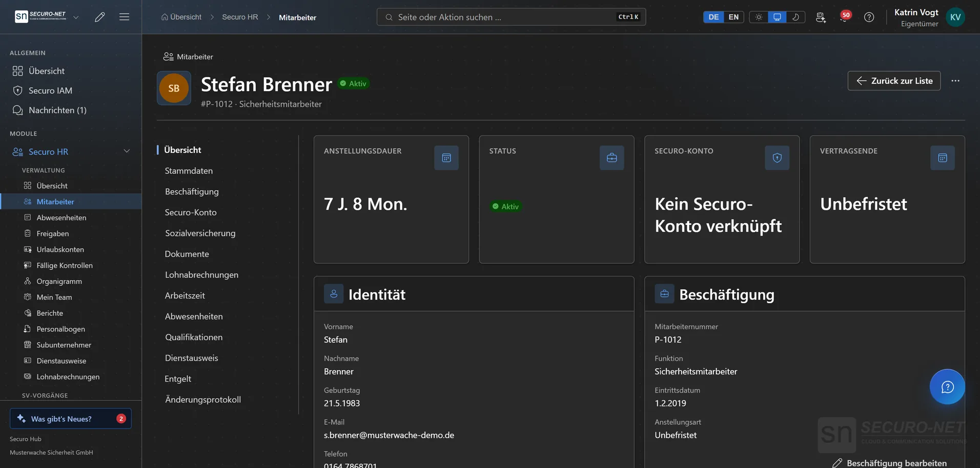Click the home icon in breadcrumb

click(x=165, y=17)
